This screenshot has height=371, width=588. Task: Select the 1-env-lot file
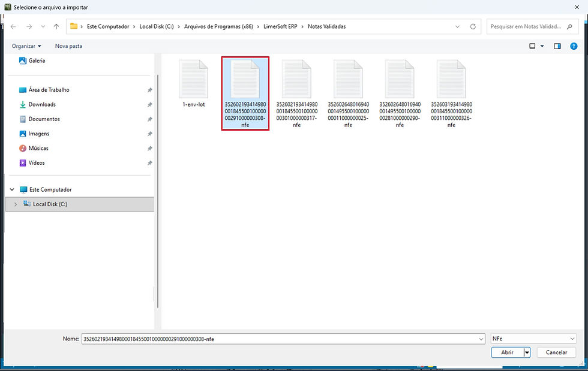(x=193, y=83)
